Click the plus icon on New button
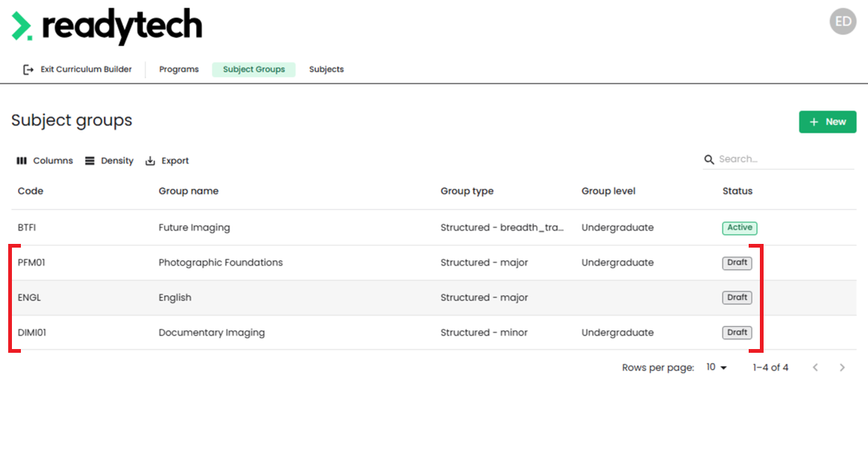 coord(814,122)
